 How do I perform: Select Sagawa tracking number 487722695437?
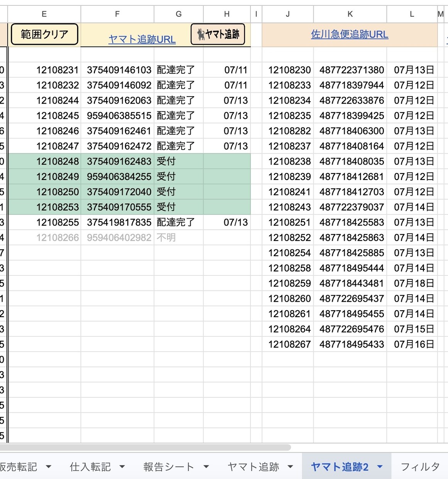point(350,299)
